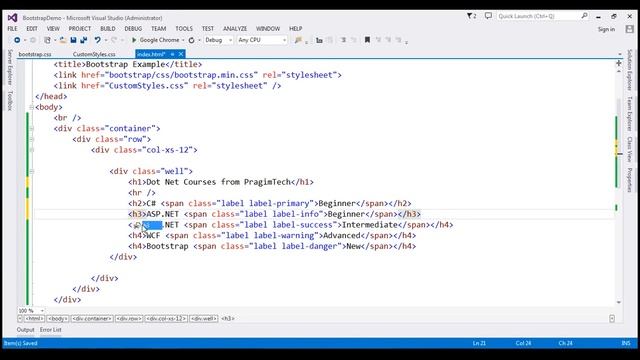The width and height of the screenshot is (640, 360).
Task: Toggle pin on the index.html tab
Action: (172, 54)
